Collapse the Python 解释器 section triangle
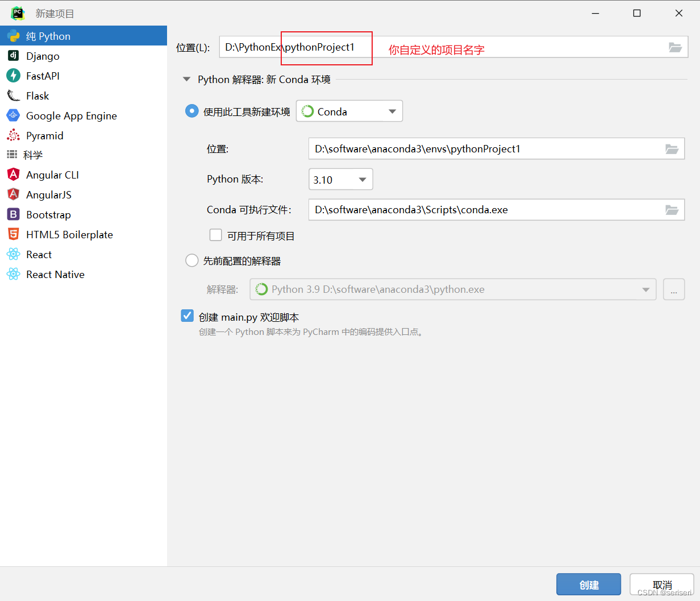The width and height of the screenshot is (700, 601). pos(186,80)
